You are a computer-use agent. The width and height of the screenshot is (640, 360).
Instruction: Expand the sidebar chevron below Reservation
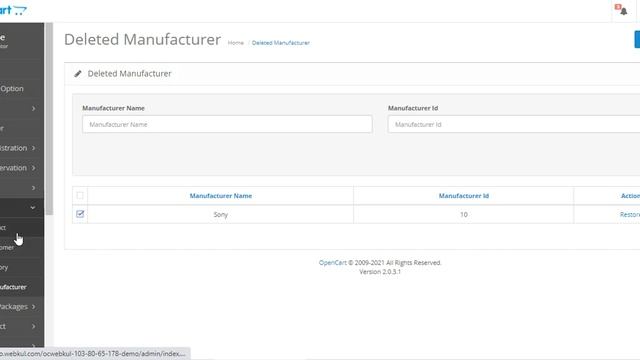pyautogui.click(x=33, y=188)
